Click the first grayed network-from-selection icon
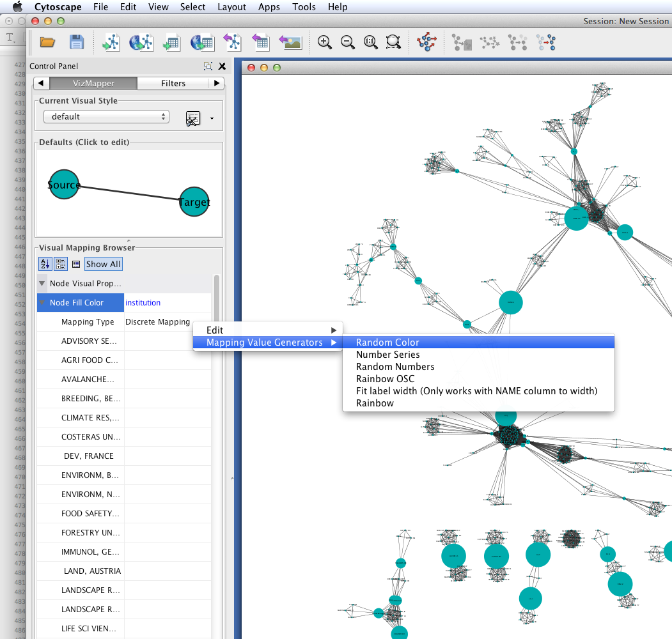The image size is (672, 639). [x=462, y=43]
